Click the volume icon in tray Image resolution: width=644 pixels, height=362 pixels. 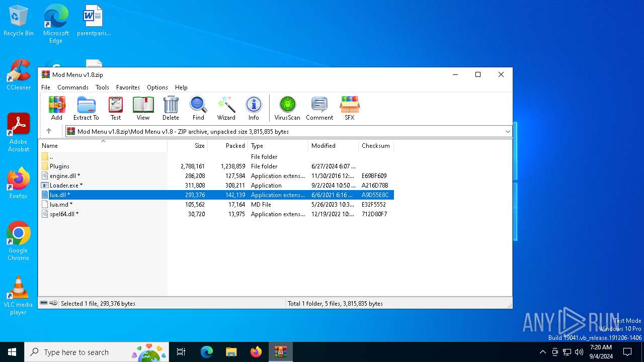[x=579, y=352]
